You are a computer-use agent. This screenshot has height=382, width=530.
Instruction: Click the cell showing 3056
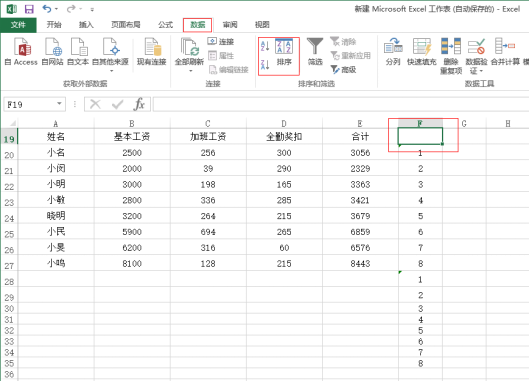(x=360, y=152)
